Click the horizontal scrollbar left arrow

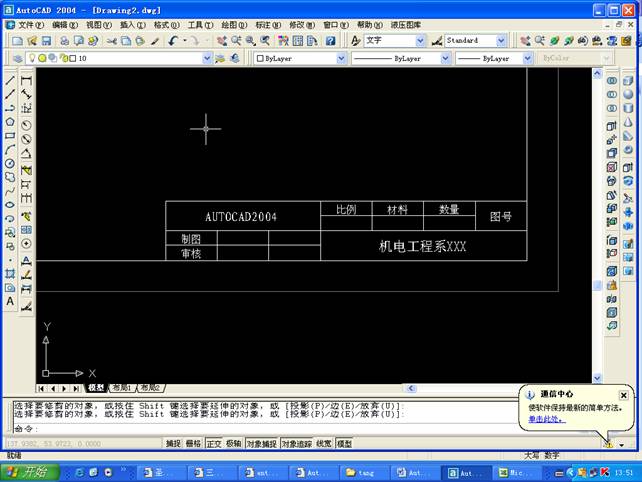tap(411, 388)
